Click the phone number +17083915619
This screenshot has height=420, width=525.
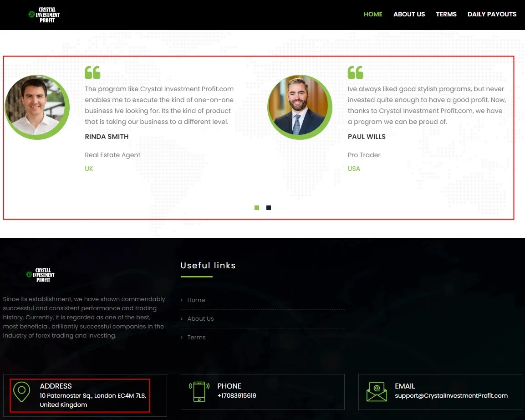click(x=237, y=395)
